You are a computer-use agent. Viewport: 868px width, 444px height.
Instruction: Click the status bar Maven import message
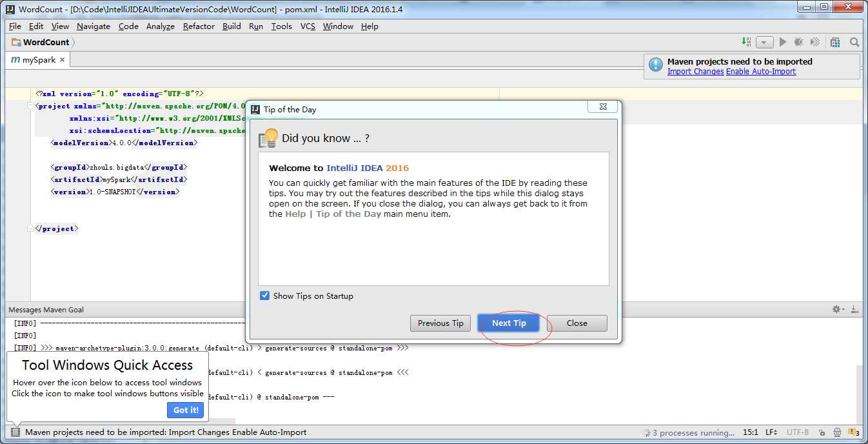pyautogui.click(x=166, y=432)
